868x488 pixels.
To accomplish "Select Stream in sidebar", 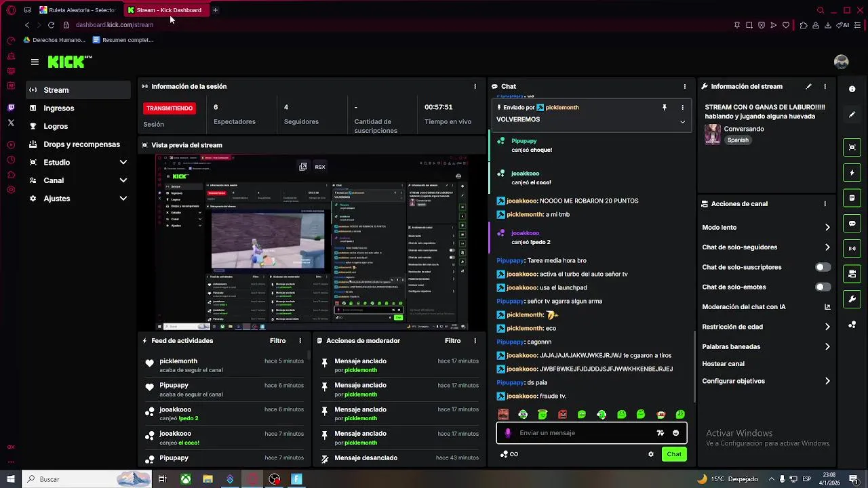I will click(78, 90).
